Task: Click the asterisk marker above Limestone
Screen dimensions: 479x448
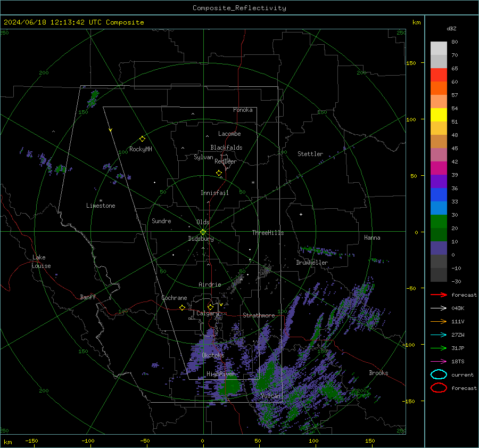Action: click(101, 201)
